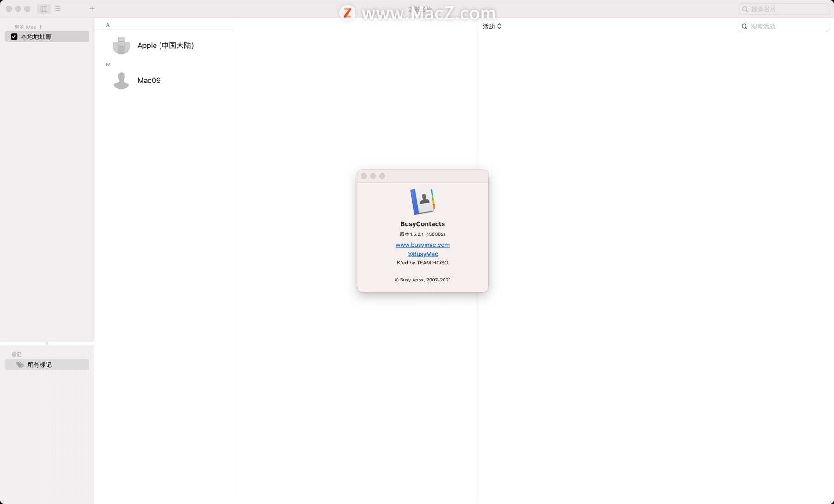Screen dimensions: 834x504
Task: Uncheck the 本地地址簿 address book checkbox
Action: point(14,36)
